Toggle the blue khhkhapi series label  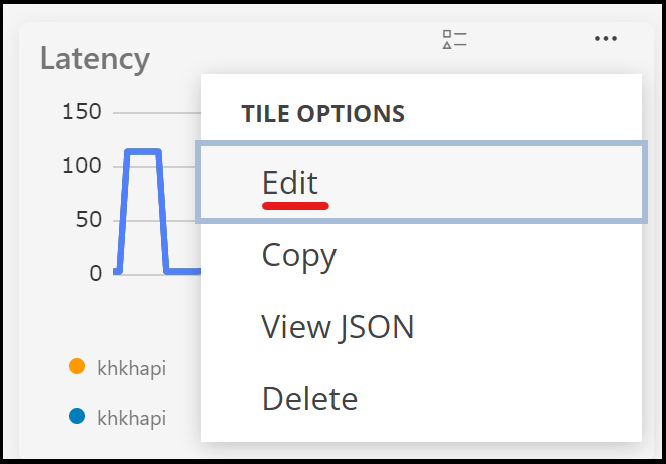(131, 417)
